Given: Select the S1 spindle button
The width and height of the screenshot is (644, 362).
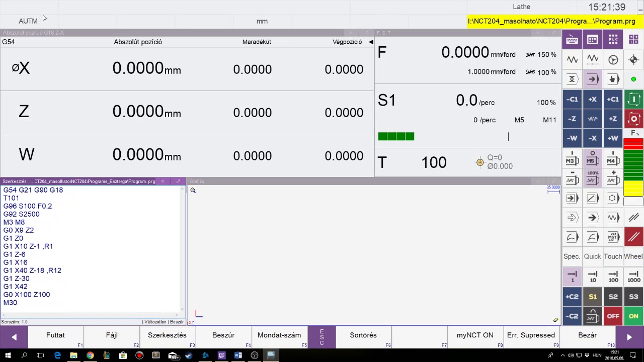Looking at the screenshot, I should click(593, 297).
